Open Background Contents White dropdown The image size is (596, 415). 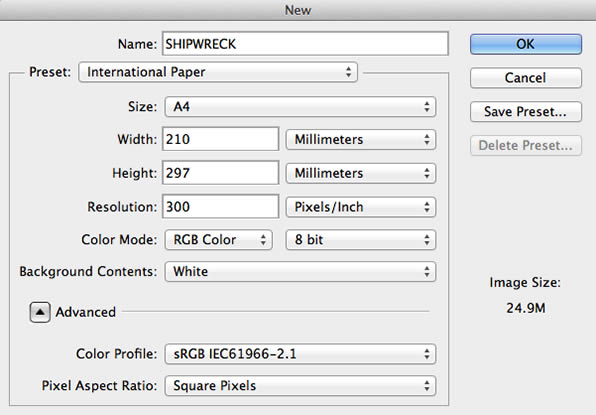pyautogui.click(x=300, y=272)
